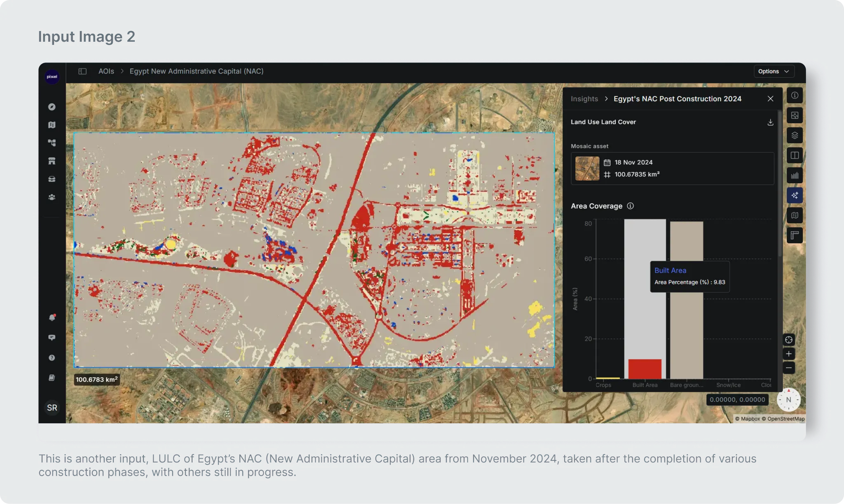
Task: Zoom out with the minus button
Action: pyautogui.click(x=788, y=368)
